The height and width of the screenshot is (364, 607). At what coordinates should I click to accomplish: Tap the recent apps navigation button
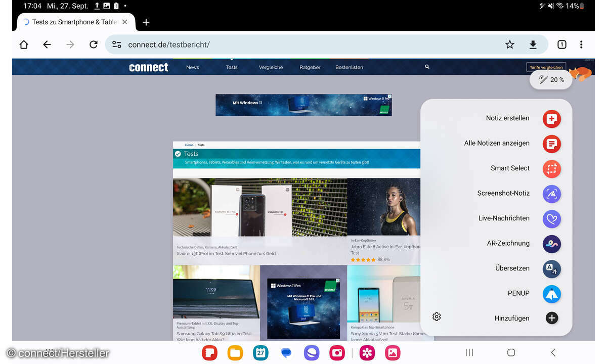[469, 352]
